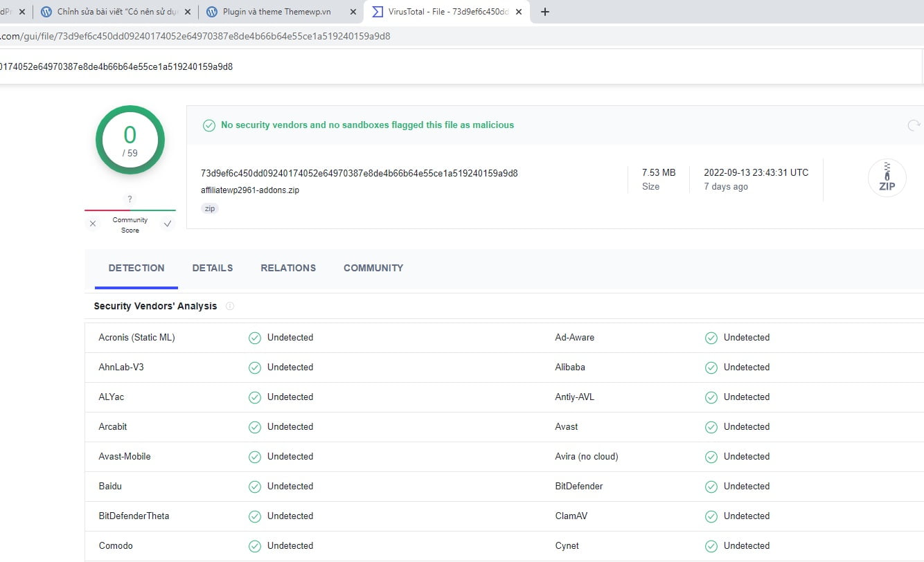Screen dimensions: 924x562
Task: Upvote the file with the checkmark community vote
Action: tap(167, 223)
